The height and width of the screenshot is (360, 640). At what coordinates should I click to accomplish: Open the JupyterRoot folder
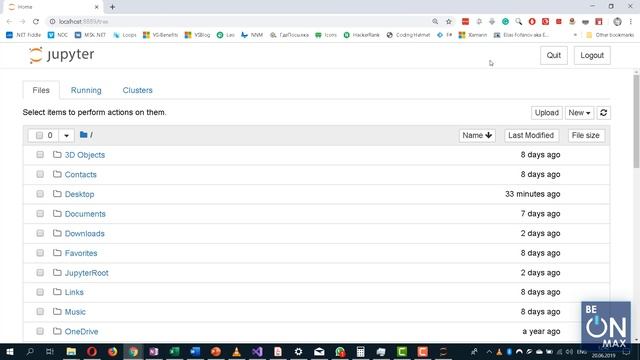coord(87,273)
